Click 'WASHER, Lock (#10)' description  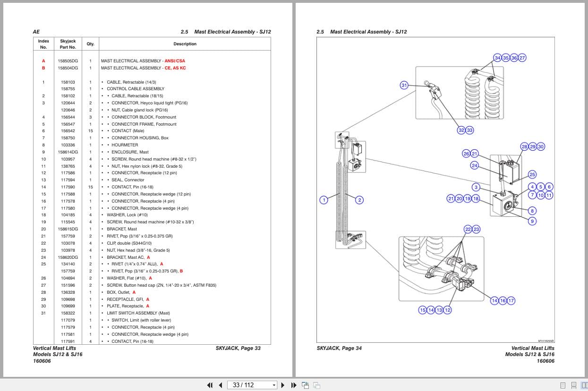pyautogui.click(x=127, y=215)
